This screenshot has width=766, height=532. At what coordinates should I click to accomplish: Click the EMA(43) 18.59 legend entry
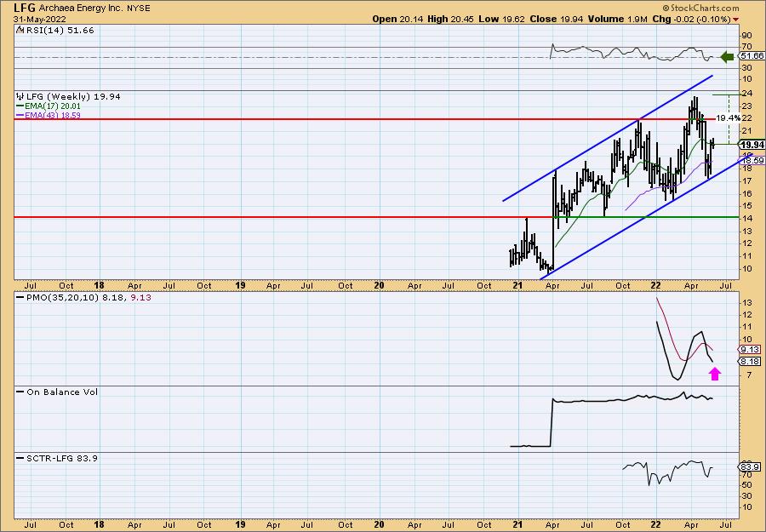[48, 115]
